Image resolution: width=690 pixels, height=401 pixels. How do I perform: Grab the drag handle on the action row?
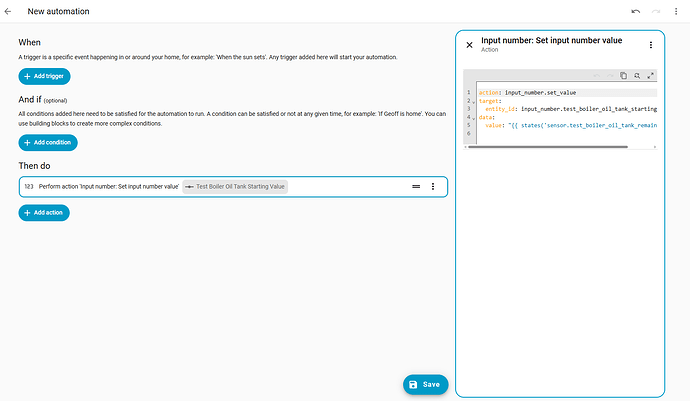point(416,187)
